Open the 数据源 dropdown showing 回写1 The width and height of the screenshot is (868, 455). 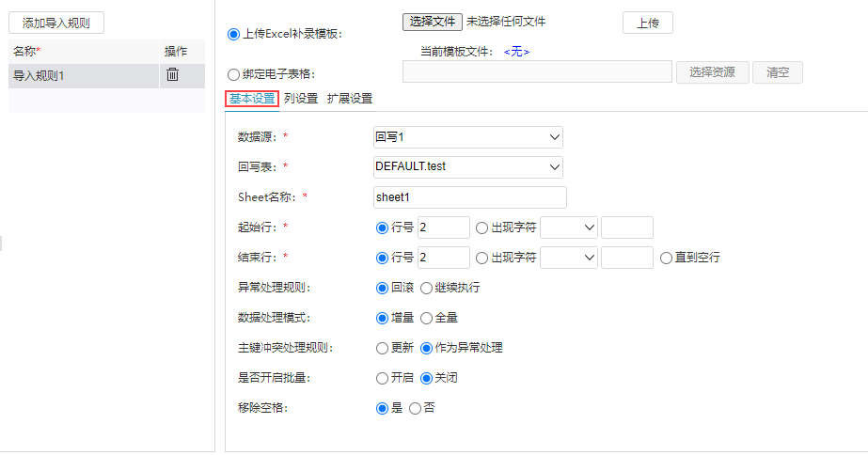click(x=468, y=137)
